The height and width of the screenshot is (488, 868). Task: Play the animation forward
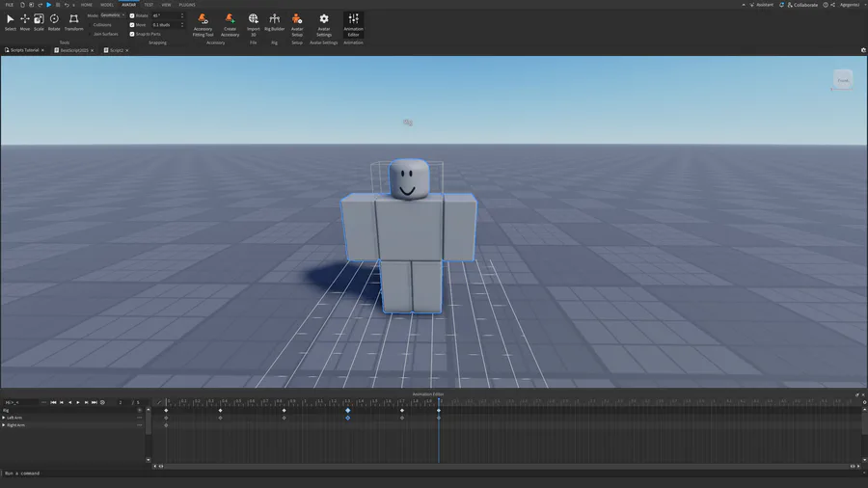(x=78, y=402)
